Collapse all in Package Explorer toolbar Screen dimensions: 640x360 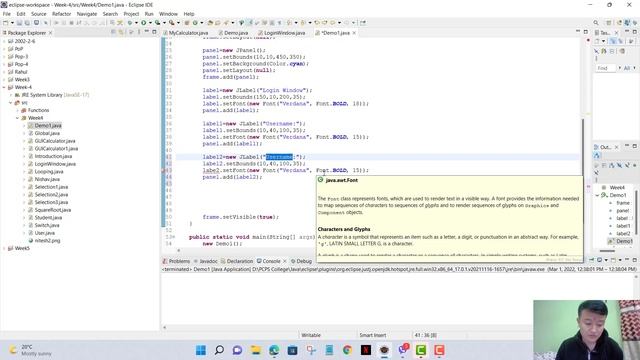tap(113, 32)
